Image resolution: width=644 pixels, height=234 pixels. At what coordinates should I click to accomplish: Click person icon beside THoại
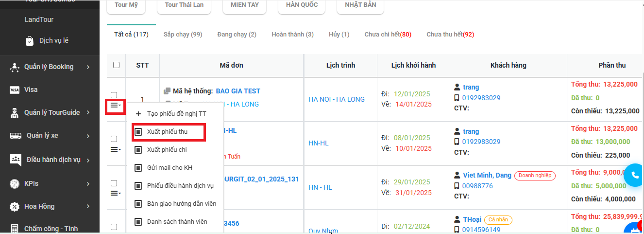click(x=457, y=219)
